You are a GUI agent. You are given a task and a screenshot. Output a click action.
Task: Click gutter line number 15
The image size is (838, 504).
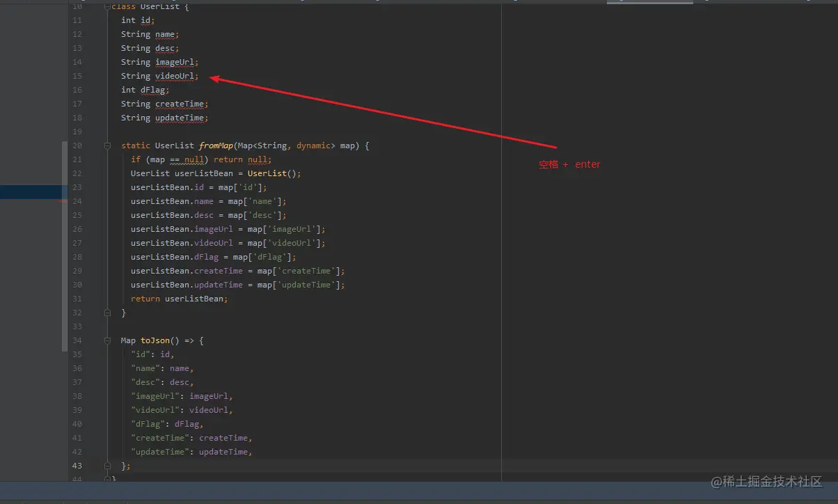point(77,76)
